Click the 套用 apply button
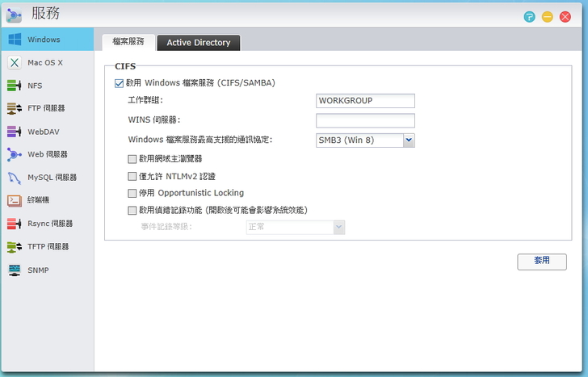The image size is (588, 377). pos(542,262)
